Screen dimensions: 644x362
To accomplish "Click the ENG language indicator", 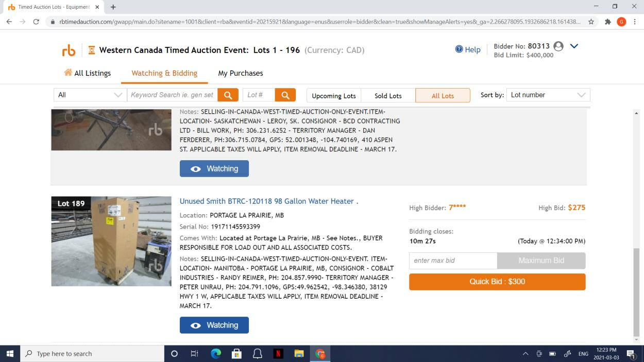I will (x=583, y=354).
